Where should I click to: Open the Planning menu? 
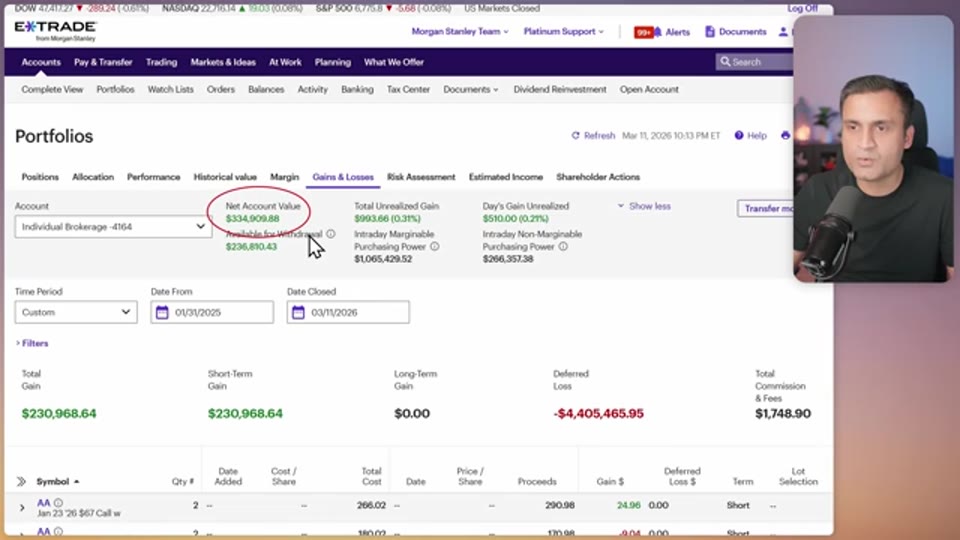[x=333, y=62]
